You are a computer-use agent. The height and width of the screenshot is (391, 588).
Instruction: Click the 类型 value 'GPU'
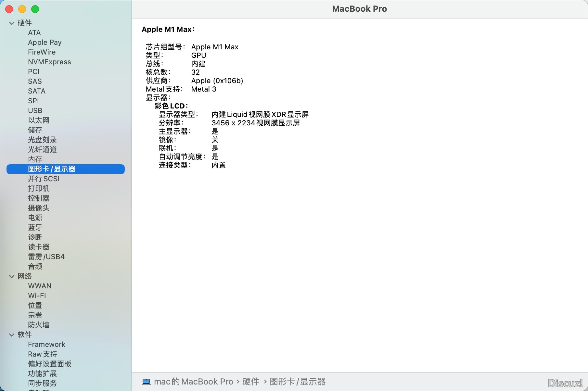coord(198,56)
